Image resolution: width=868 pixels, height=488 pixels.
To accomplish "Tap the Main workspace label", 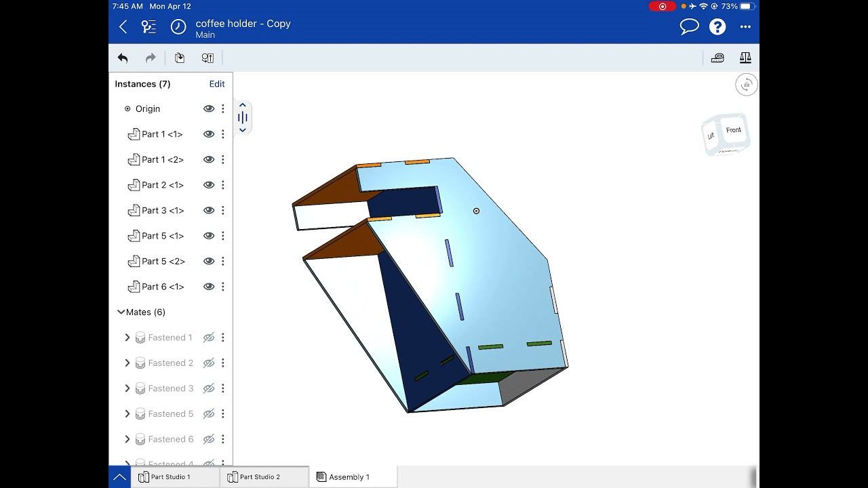I will 205,35.
